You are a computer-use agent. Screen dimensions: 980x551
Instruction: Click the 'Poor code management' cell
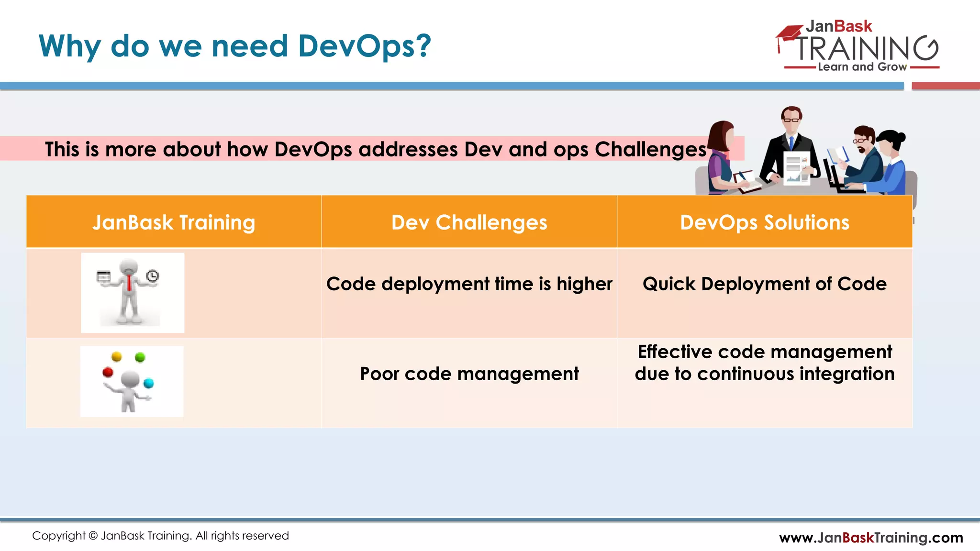[469, 374]
